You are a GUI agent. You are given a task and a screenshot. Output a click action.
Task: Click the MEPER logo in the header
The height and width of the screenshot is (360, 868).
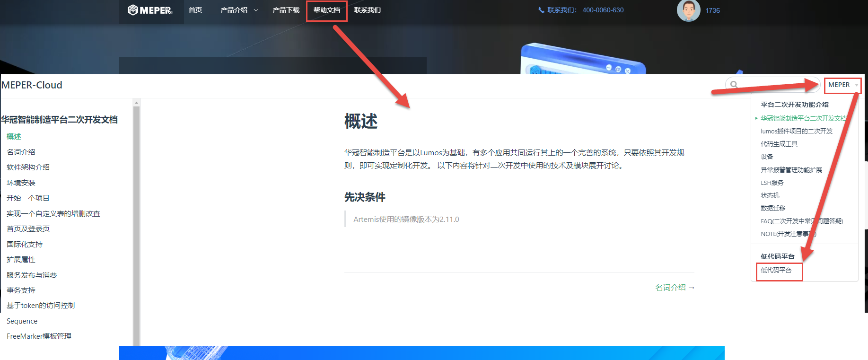150,10
